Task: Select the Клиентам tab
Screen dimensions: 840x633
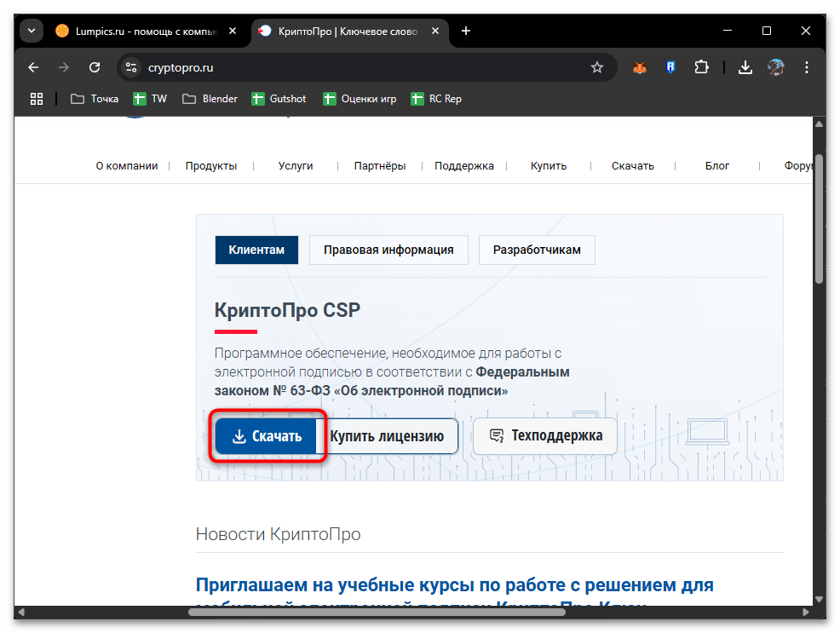Action: [x=256, y=250]
